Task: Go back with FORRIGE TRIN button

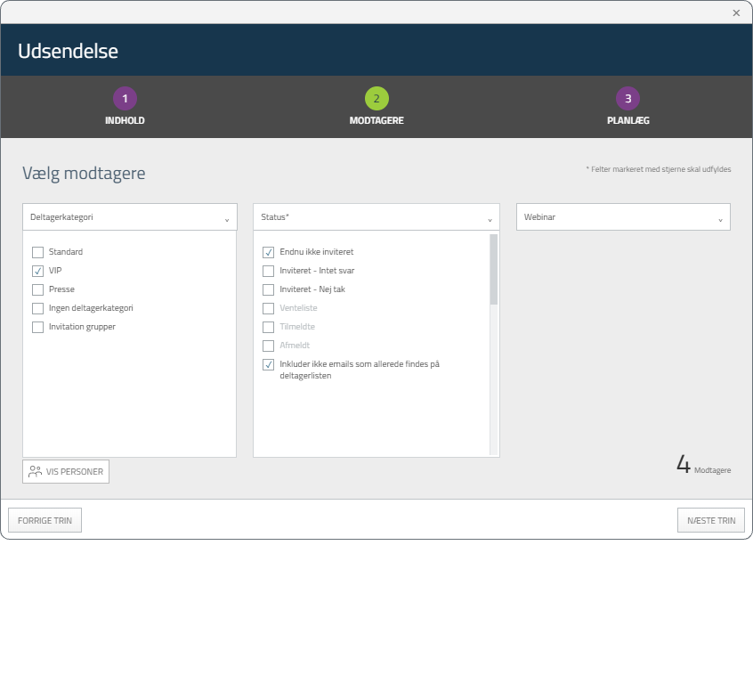Action: (x=45, y=520)
